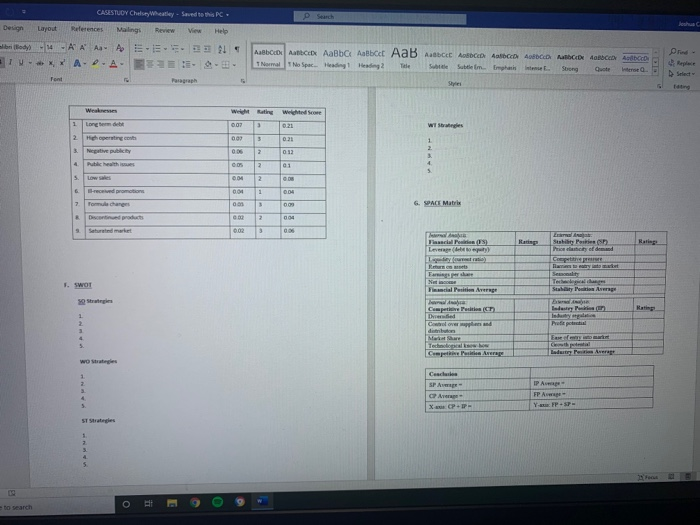Image resolution: width=700 pixels, height=525 pixels.
Task: Apply yellow text highlight color
Action: (95, 64)
